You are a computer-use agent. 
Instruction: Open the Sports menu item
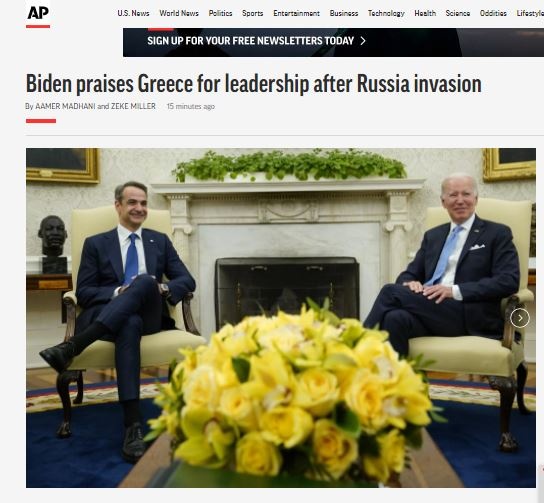point(252,13)
